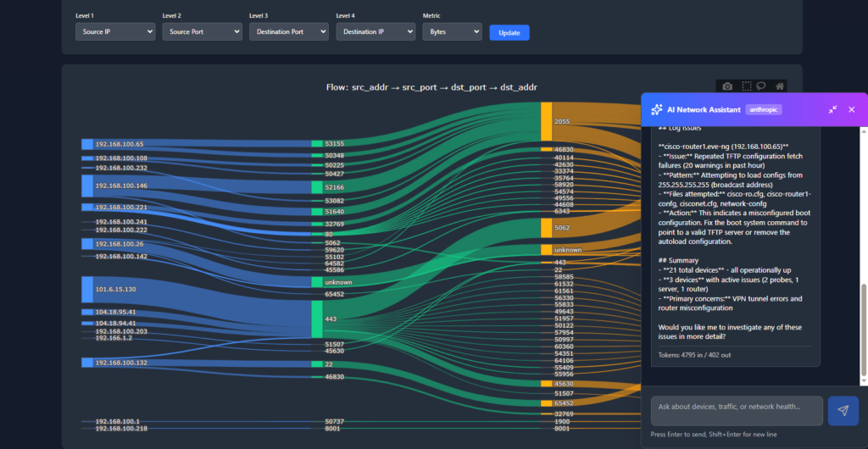This screenshot has width=868, height=449.
Task: Open the Level 1 Source IP dropdown
Action: coord(114,32)
